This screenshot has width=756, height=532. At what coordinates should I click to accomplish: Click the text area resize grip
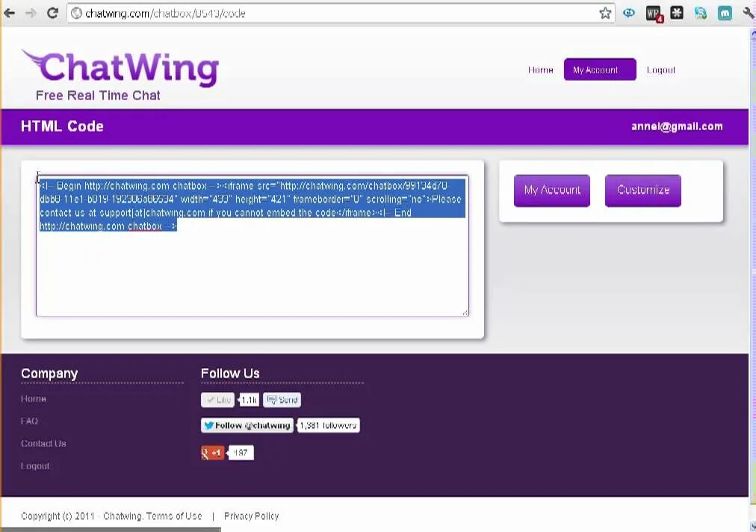(465, 312)
